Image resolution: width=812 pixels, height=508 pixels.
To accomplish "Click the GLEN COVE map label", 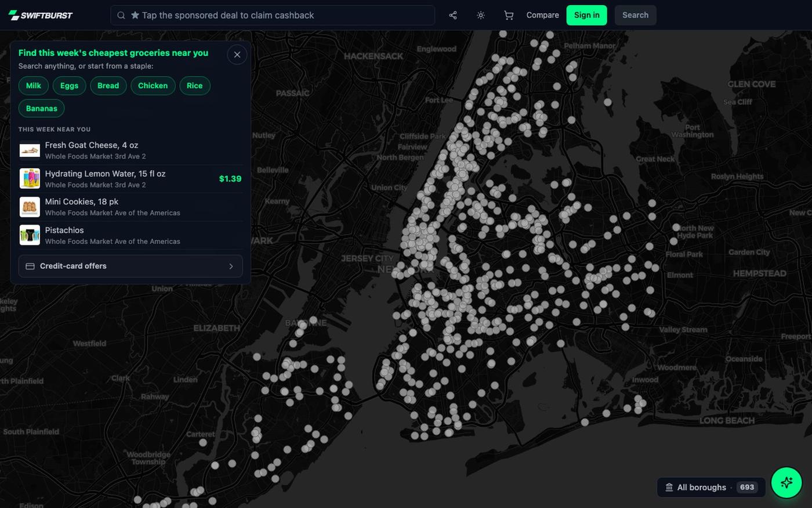I will click(x=752, y=84).
